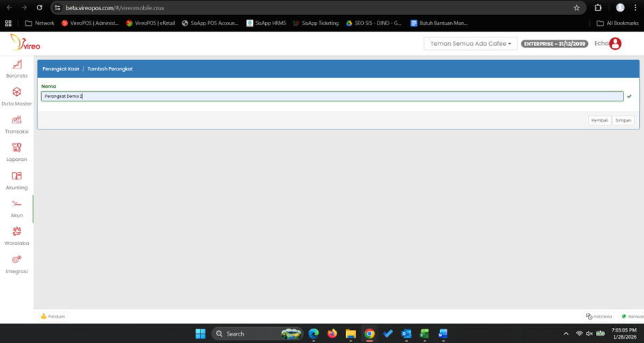Open the SisApp HRMS bookmark
The height and width of the screenshot is (343, 644).
267,23
